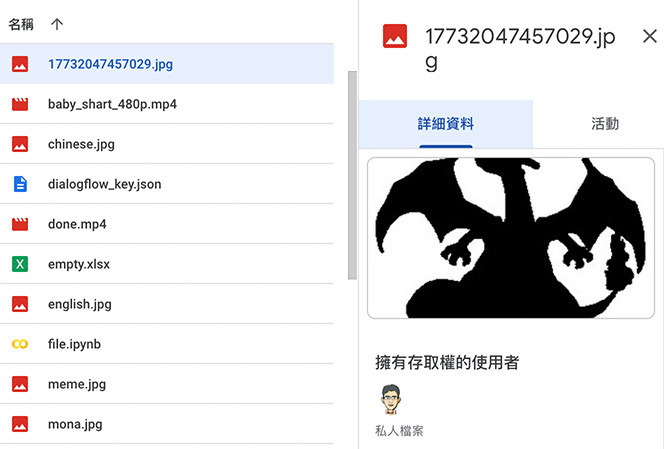Click the image icon beside english.jpg

(20, 304)
